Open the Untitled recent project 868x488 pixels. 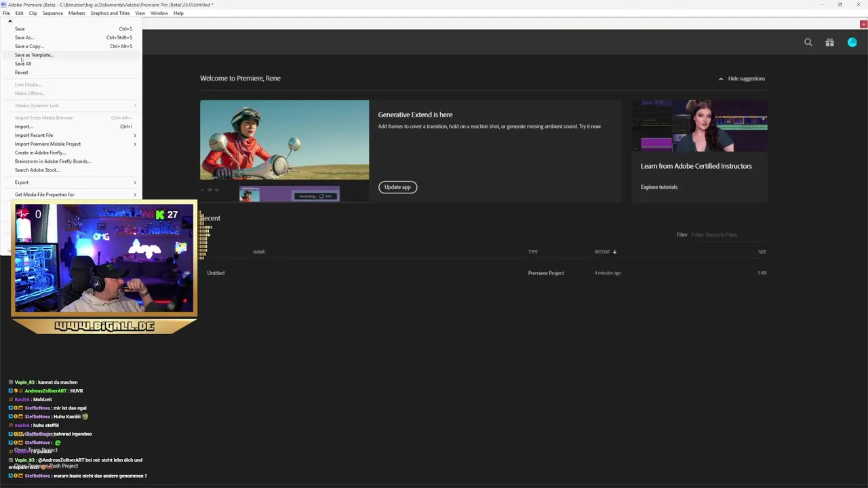pos(216,273)
